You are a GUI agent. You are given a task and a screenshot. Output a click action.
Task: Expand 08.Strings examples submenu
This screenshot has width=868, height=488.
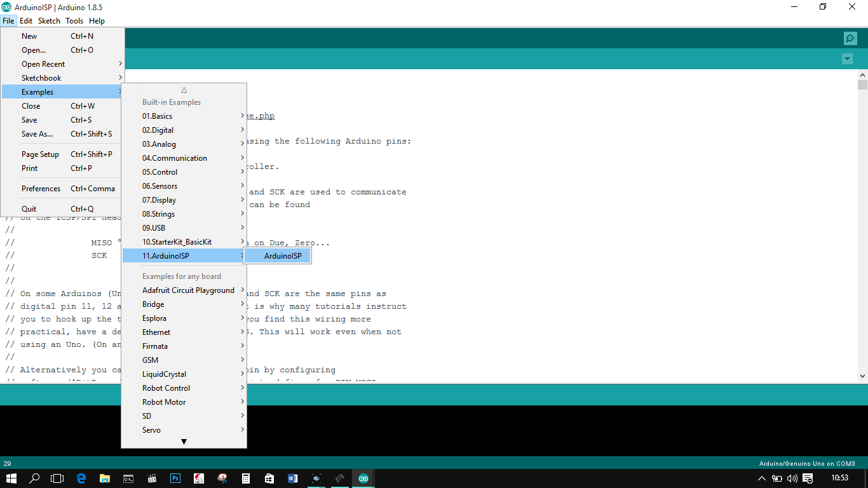coord(184,214)
